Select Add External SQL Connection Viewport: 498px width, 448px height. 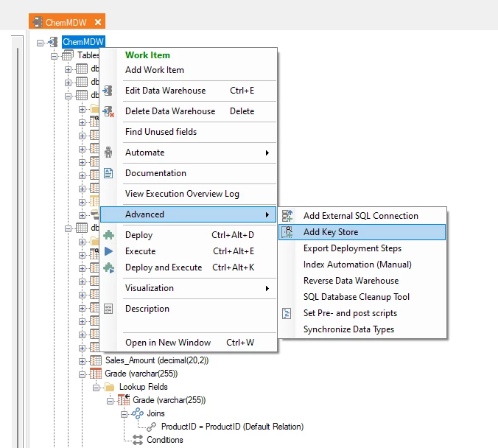point(362,216)
